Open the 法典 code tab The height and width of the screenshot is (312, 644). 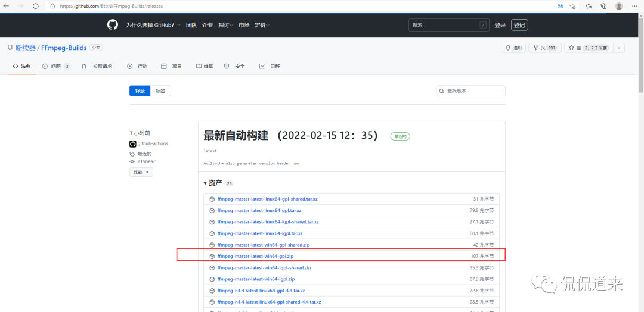tap(22, 67)
